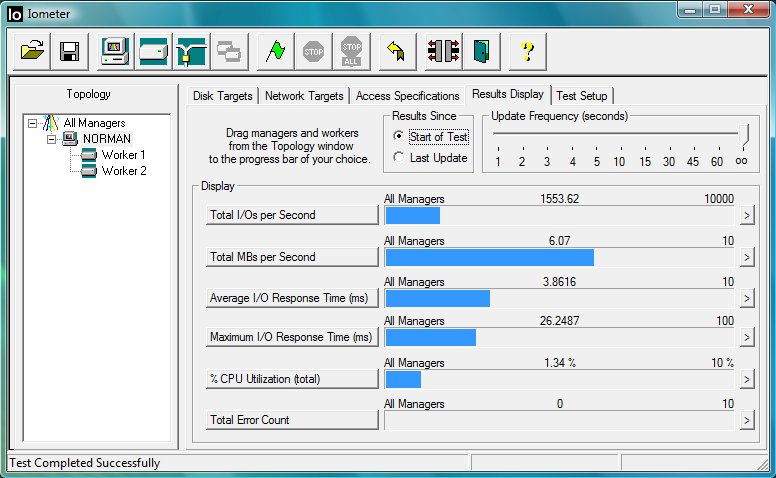Start a new manager
The height and width of the screenshot is (478, 776).
(115, 51)
